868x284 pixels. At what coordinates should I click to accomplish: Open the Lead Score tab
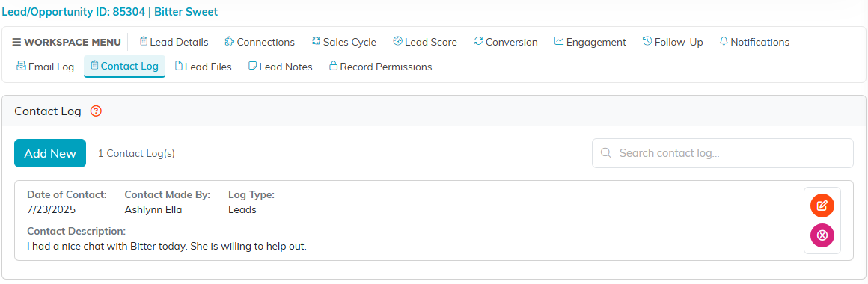tap(425, 42)
